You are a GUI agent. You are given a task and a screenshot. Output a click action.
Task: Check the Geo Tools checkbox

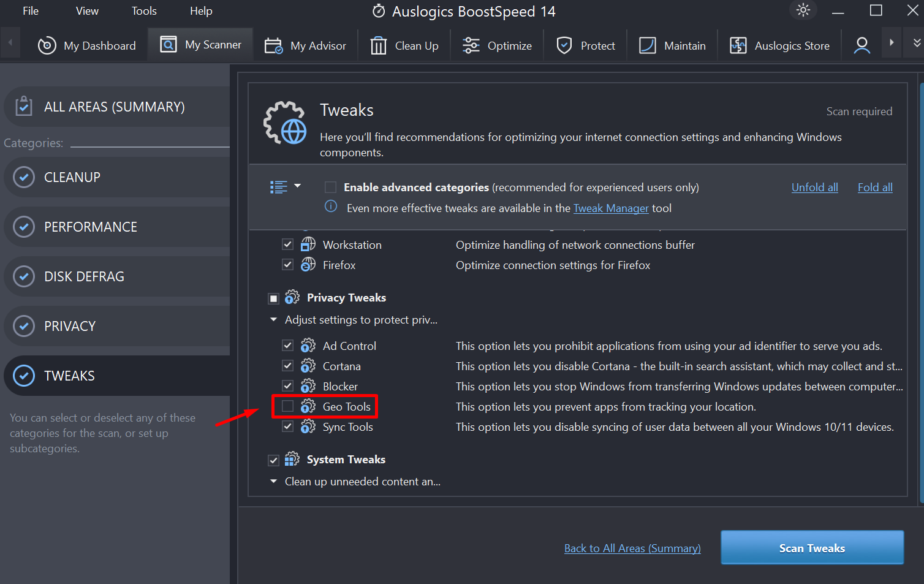click(287, 406)
